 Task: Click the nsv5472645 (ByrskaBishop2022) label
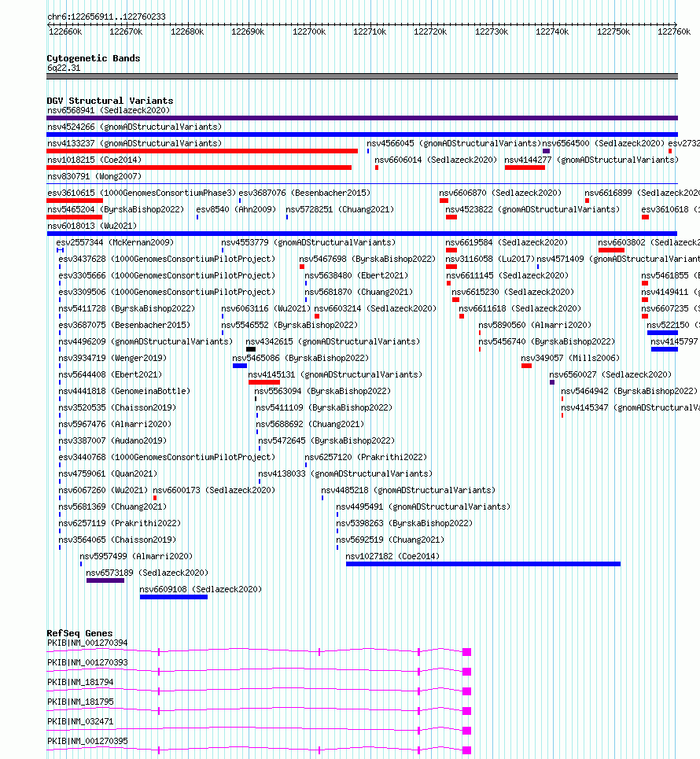coord(326,440)
